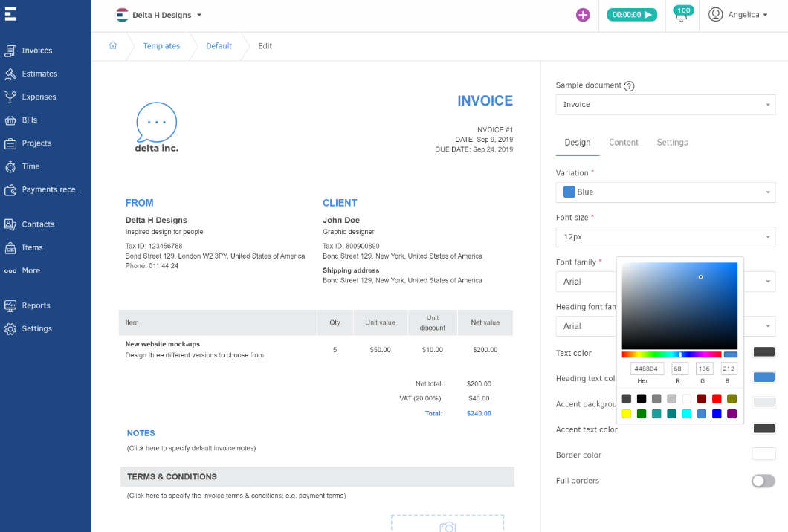
Task: Pick the olive preset color swatch
Action: pyautogui.click(x=732, y=399)
